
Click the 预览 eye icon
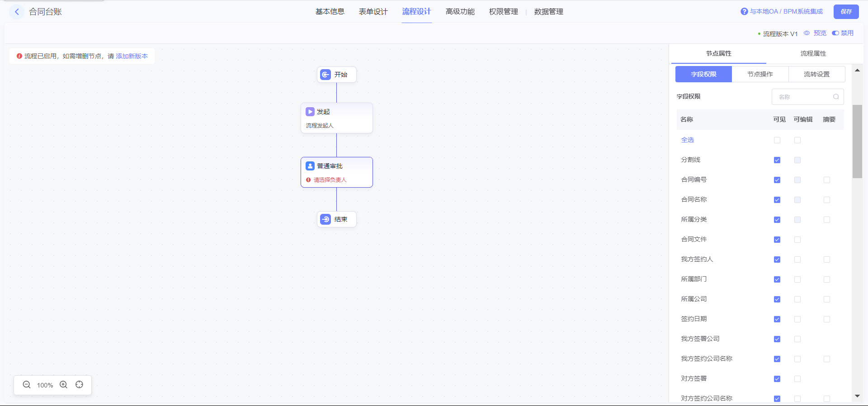point(807,33)
